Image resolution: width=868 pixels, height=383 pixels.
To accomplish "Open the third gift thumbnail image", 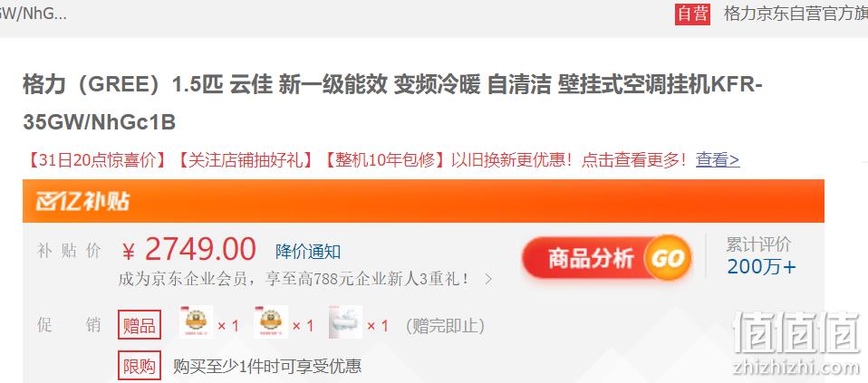I will [x=345, y=322].
